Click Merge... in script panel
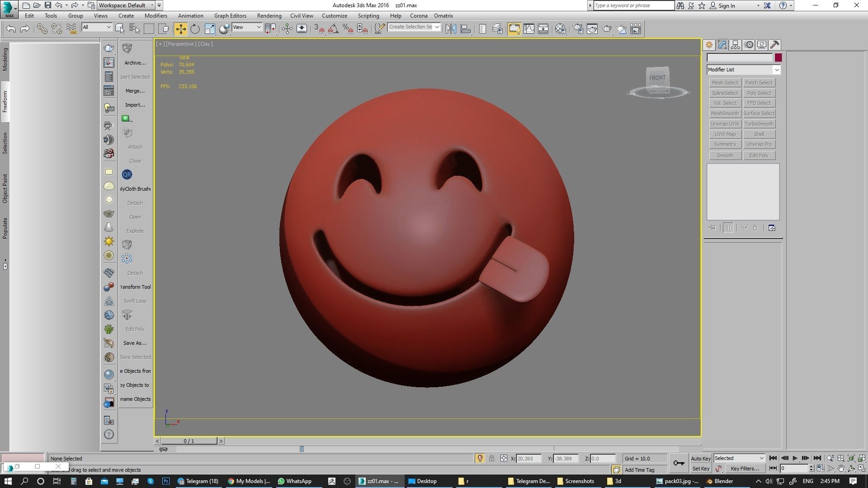 click(x=135, y=91)
